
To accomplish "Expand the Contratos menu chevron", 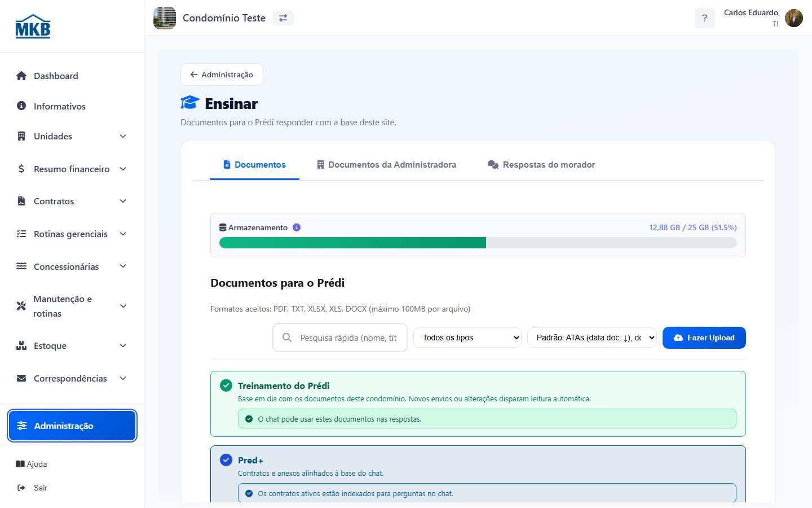I will 123,201.
